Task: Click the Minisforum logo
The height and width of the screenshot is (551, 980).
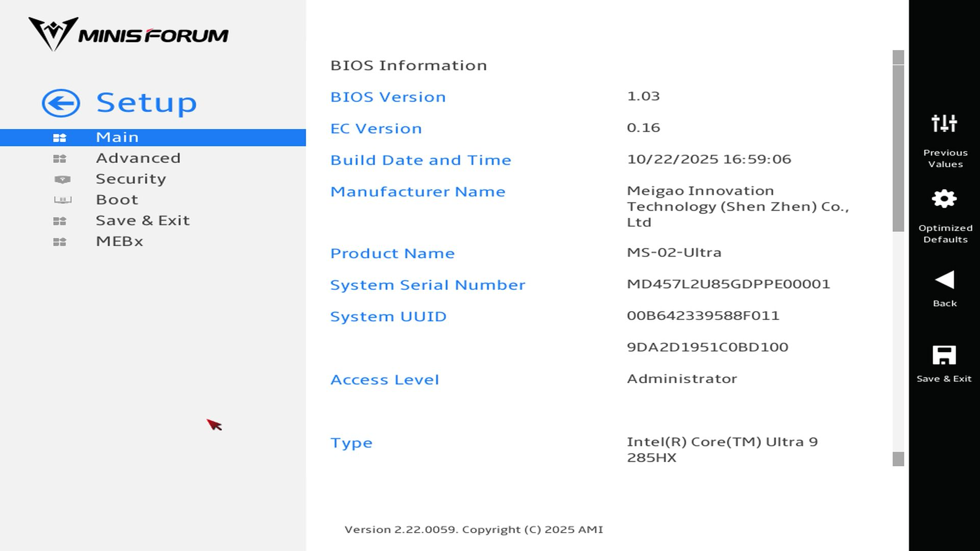Action: pos(128,34)
